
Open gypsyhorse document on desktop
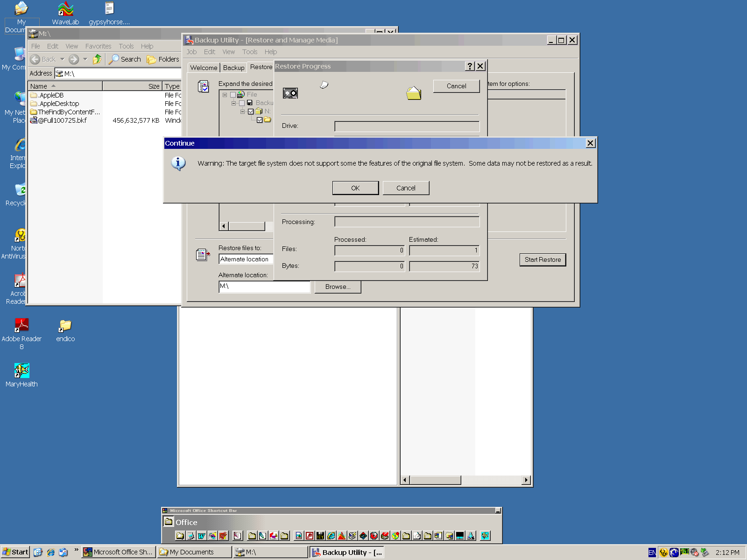109,13
